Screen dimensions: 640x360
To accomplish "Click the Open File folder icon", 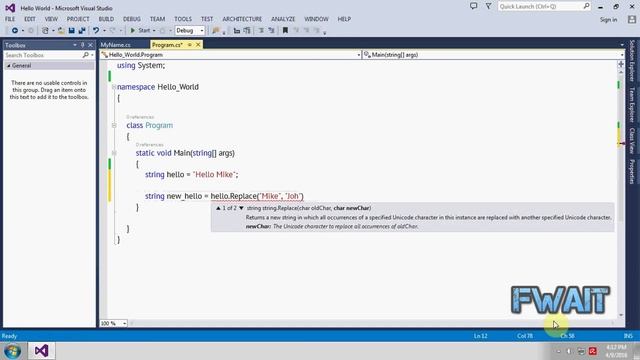I will (61, 31).
